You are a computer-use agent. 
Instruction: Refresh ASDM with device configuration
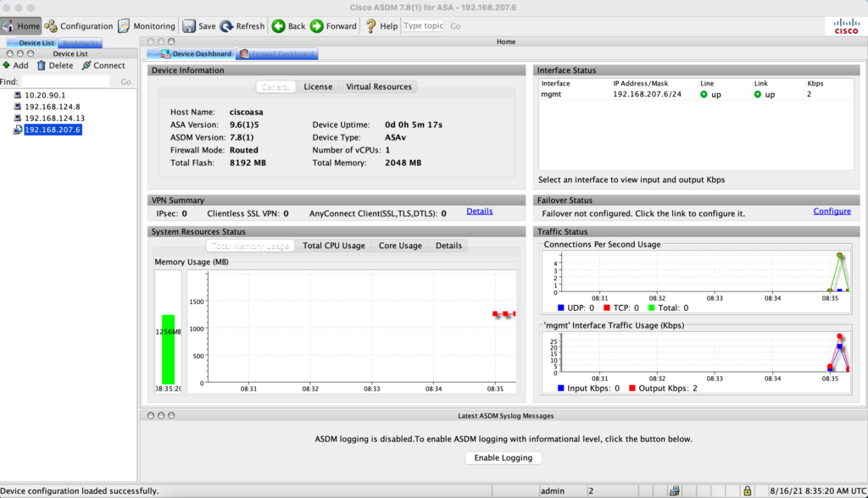click(x=242, y=26)
